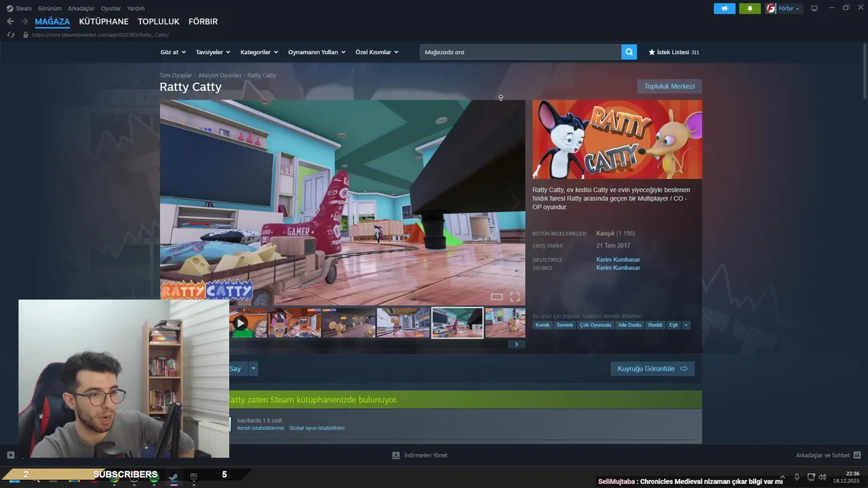Screen dimensions: 868x488
Task: Click the Karışık reviews summary
Action: point(606,234)
